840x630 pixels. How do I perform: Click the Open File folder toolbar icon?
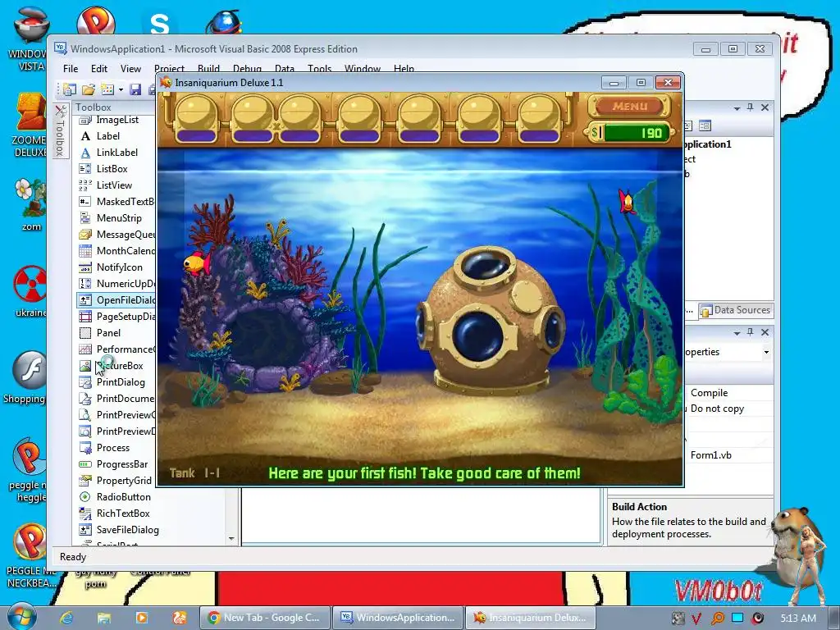click(x=89, y=89)
